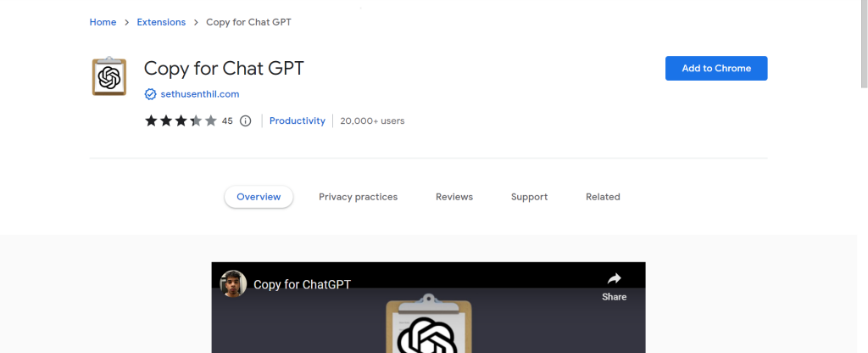The height and width of the screenshot is (353, 868).
Task: Visit the sethusenthil.com publisher link
Action: point(199,94)
